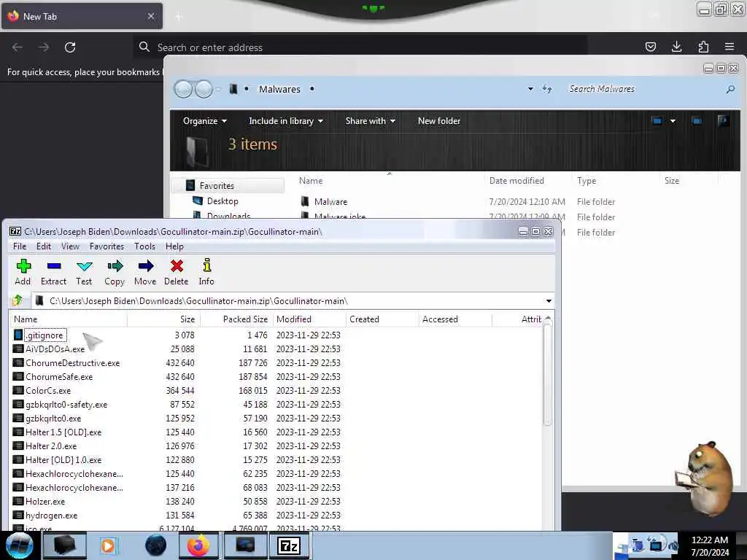Open Windows Start button
The width and height of the screenshot is (747, 560).
pyautogui.click(x=19, y=545)
